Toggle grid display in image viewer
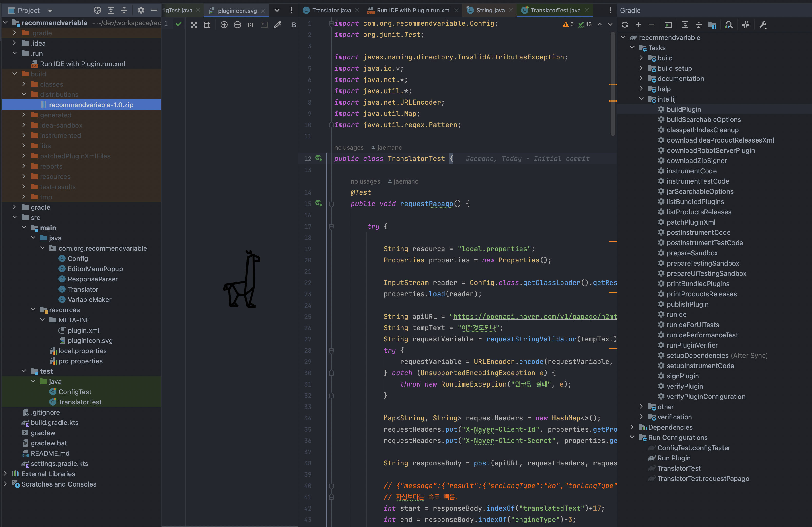 pos(207,25)
